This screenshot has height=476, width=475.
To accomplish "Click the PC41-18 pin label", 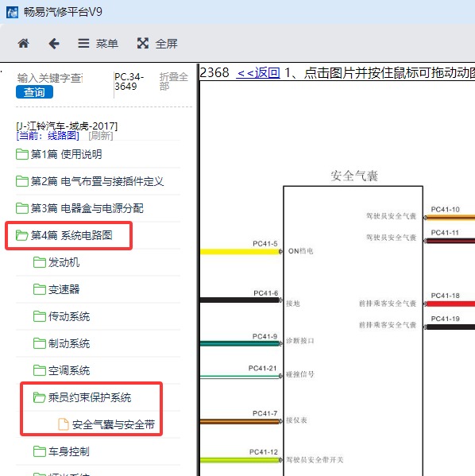I will 446,296.
